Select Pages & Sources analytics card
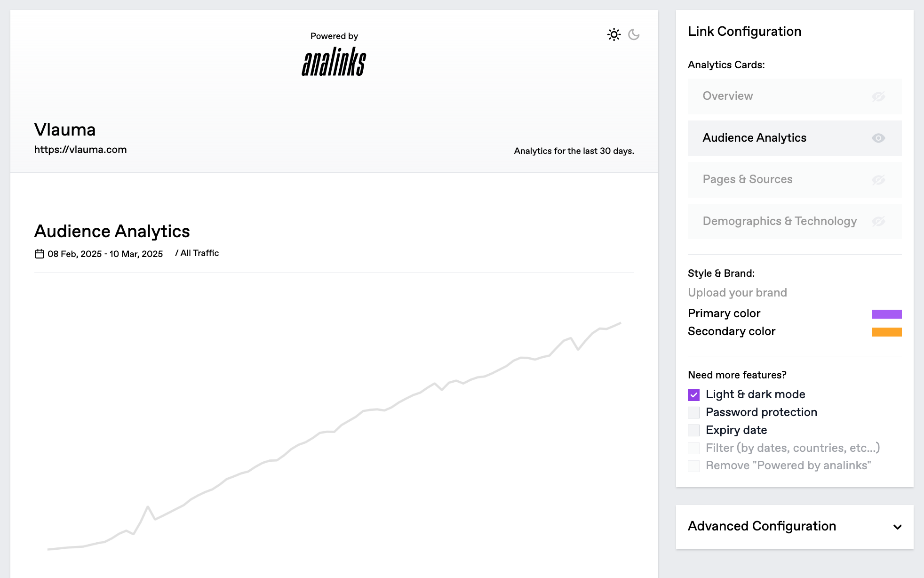 (748, 179)
